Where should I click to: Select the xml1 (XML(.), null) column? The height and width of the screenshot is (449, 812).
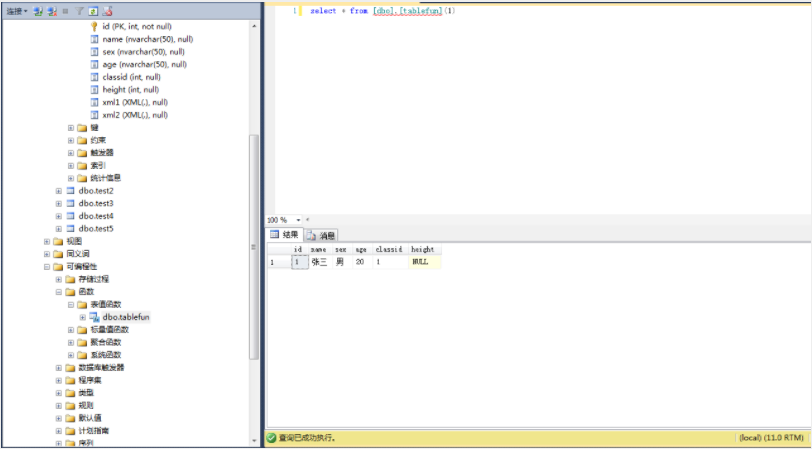pyautogui.click(x=135, y=102)
